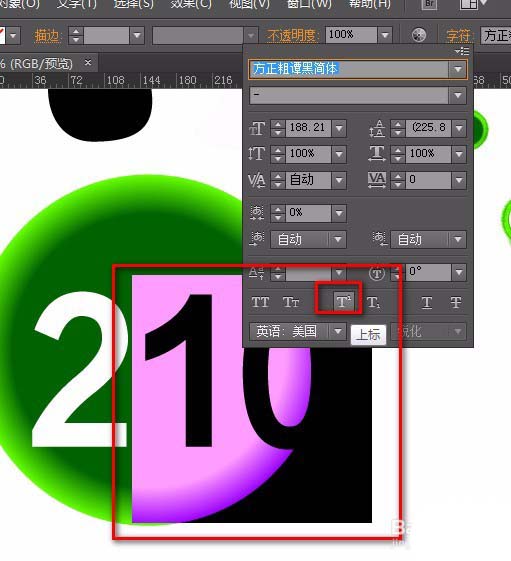This screenshot has width=511, height=561.
Task: Click the font size stepper arrows
Action: click(x=278, y=128)
